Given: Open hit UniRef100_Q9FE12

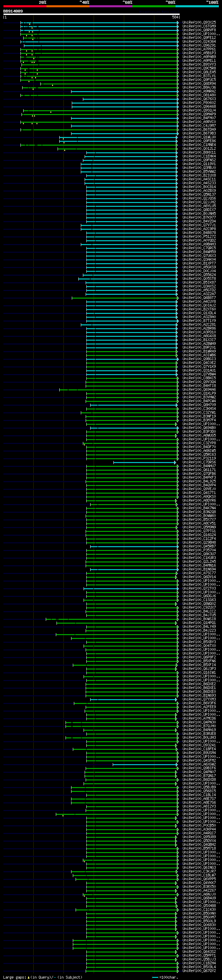Looking at the screenshot, I should 199,38.
